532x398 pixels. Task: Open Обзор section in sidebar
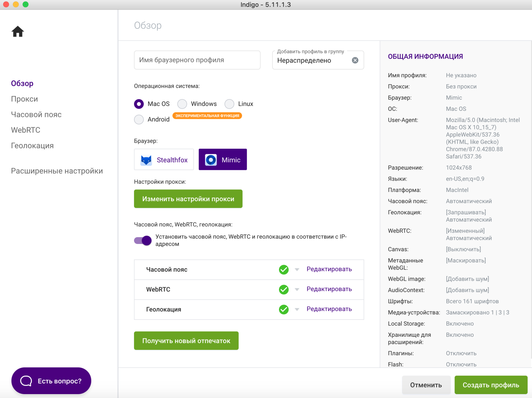pyautogui.click(x=22, y=83)
